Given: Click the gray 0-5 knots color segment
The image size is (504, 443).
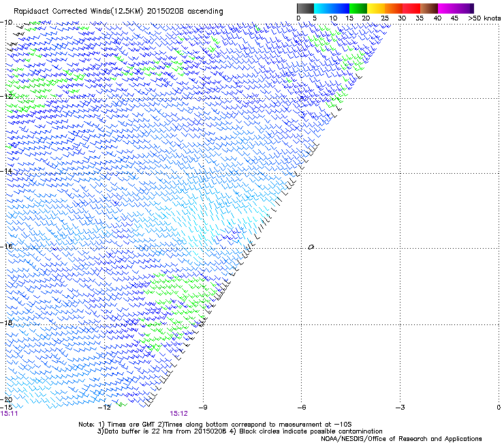Looking at the screenshot, I should 305,8.
